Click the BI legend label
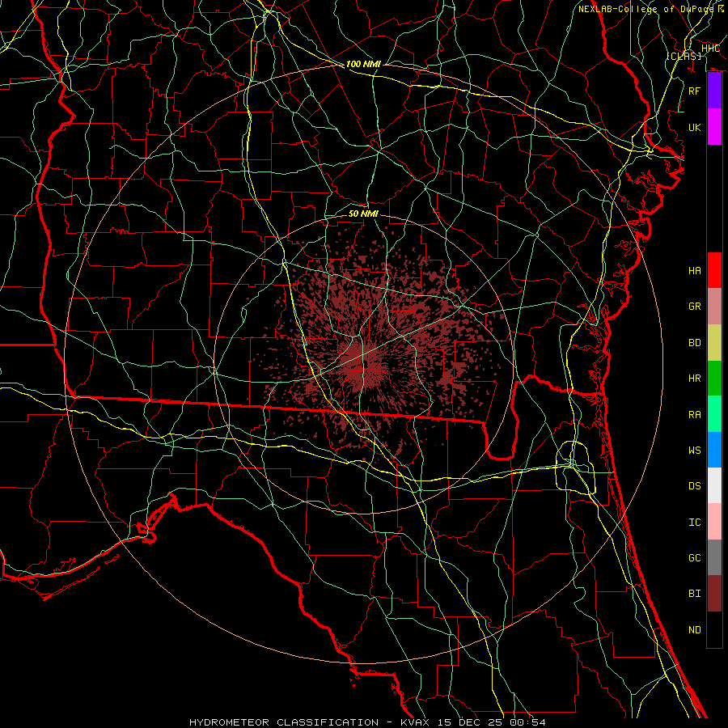728x728 pixels. [x=695, y=594]
